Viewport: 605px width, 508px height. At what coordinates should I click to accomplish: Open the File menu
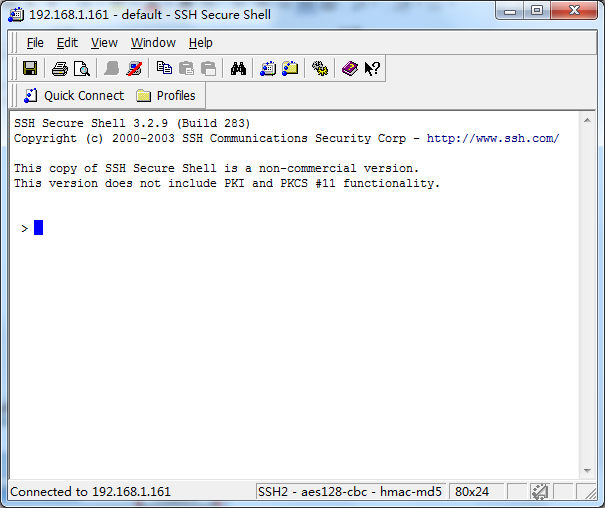point(35,43)
